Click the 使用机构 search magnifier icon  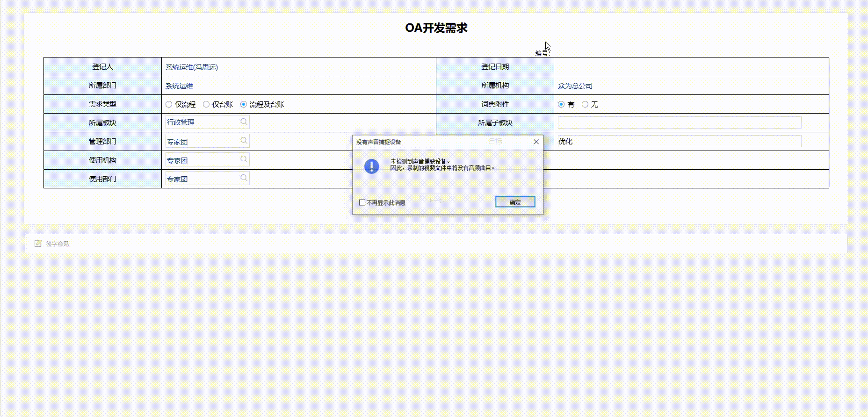point(244,159)
